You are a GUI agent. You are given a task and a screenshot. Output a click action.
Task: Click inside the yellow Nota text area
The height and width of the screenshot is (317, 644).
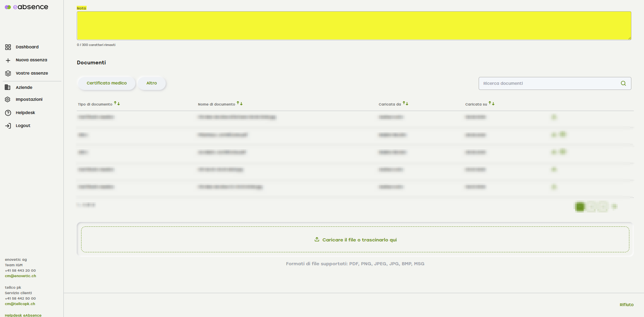354,26
